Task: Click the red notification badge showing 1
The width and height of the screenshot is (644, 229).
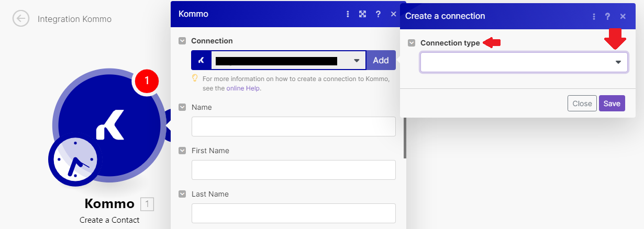Action: tap(147, 80)
